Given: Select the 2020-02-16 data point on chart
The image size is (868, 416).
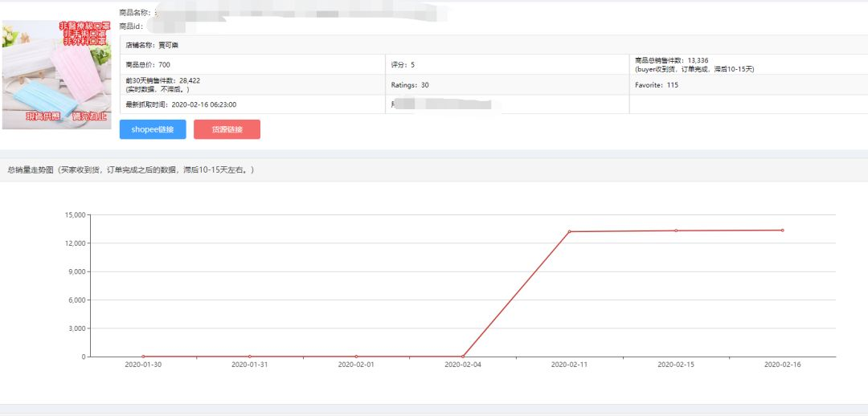Looking at the screenshot, I should click(782, 230).
